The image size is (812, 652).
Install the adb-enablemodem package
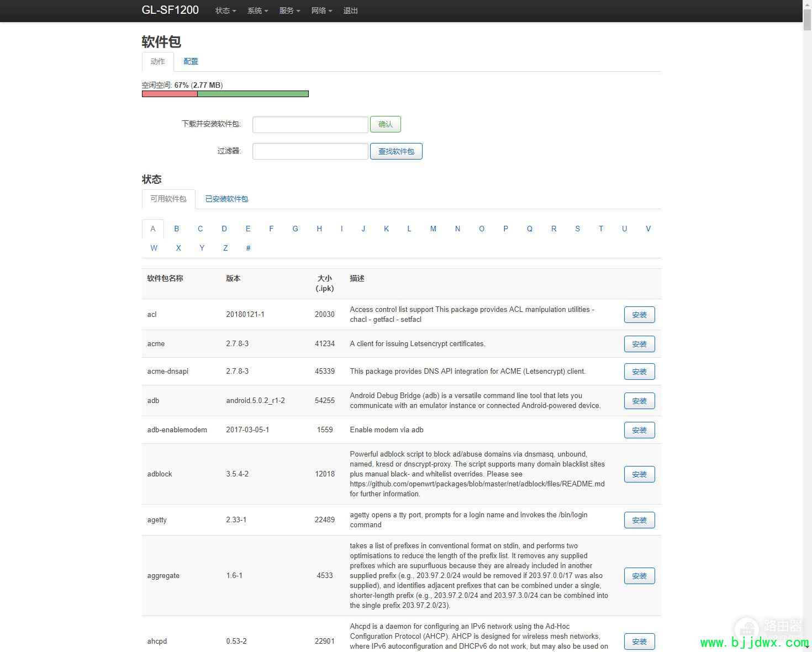tap(640, 430)
